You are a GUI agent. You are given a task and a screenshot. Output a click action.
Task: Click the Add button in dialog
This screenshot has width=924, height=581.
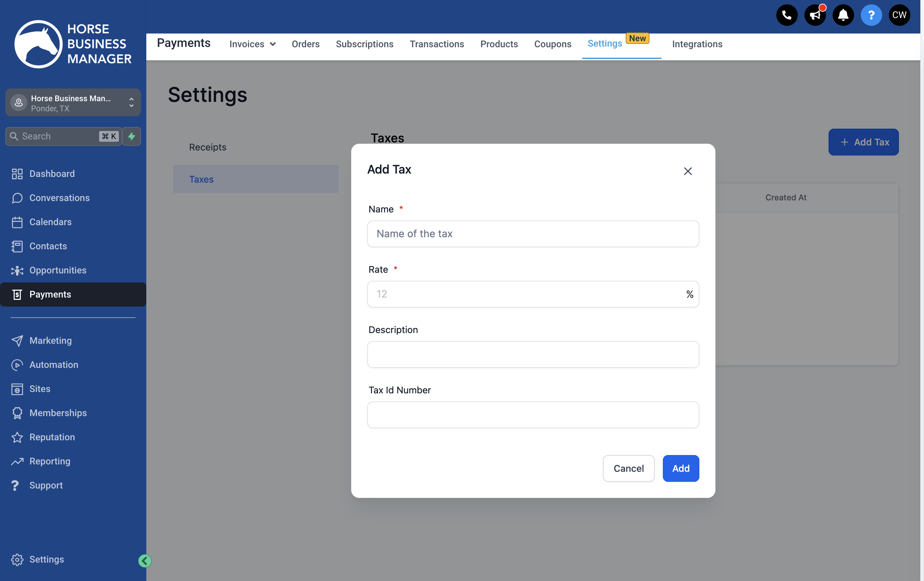681,468
